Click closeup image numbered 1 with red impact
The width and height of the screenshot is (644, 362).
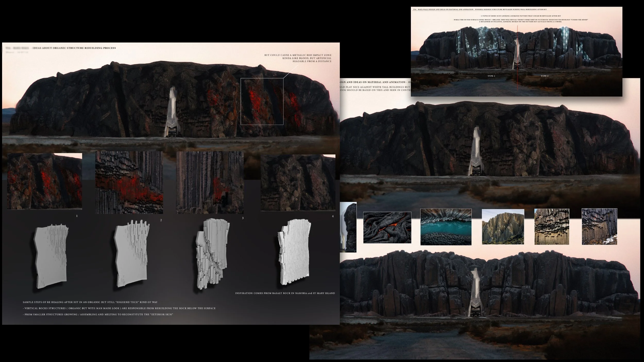[x=45, y=181]
